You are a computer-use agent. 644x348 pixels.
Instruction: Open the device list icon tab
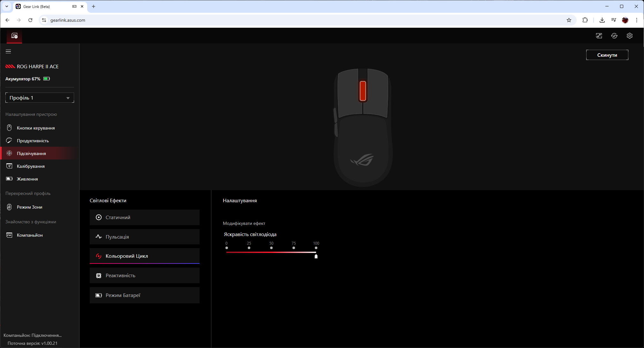tap(14, 36)
